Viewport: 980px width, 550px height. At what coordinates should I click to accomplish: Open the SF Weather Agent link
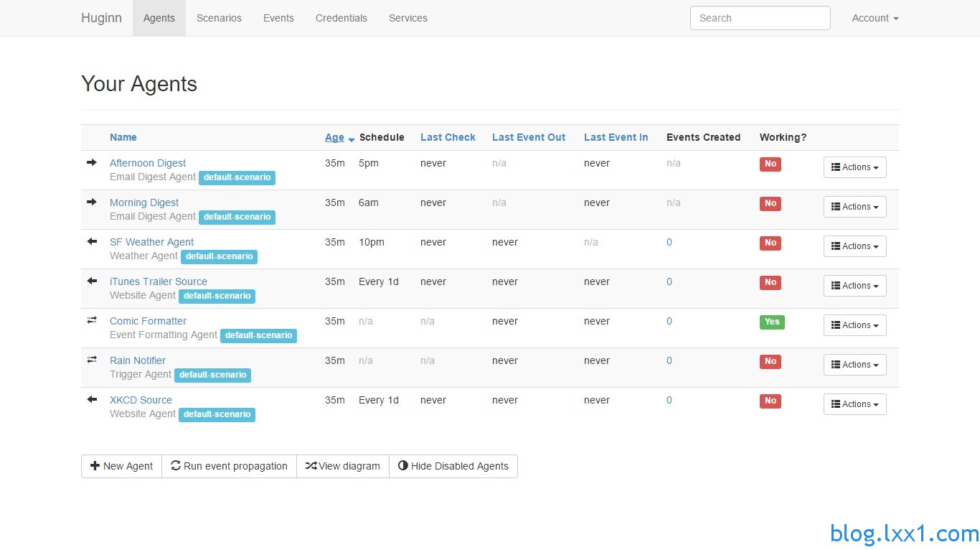point(152,242)
